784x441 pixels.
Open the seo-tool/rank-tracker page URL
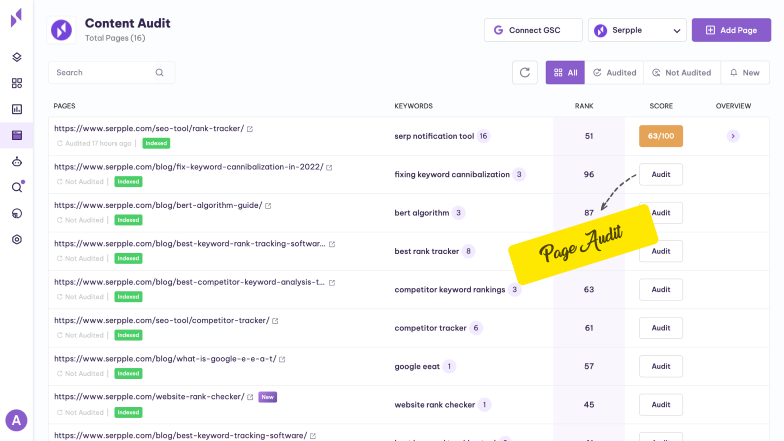pos(149,128)
